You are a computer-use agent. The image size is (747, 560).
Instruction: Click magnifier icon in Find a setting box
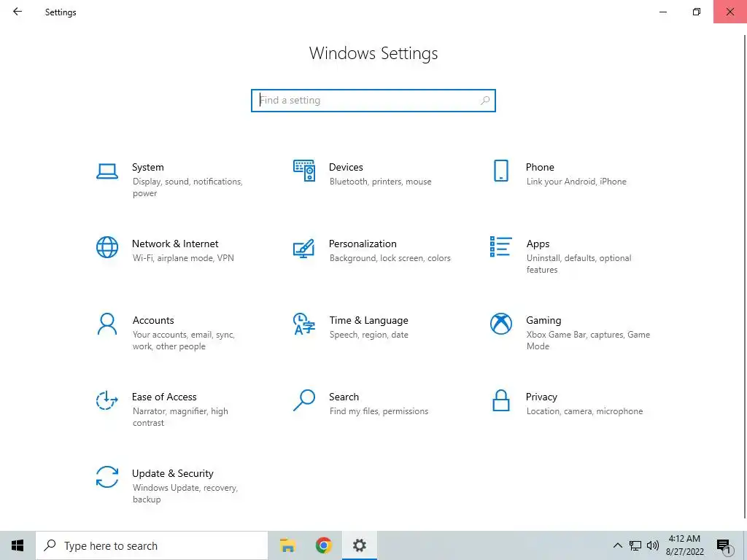(x=485, y=101)
